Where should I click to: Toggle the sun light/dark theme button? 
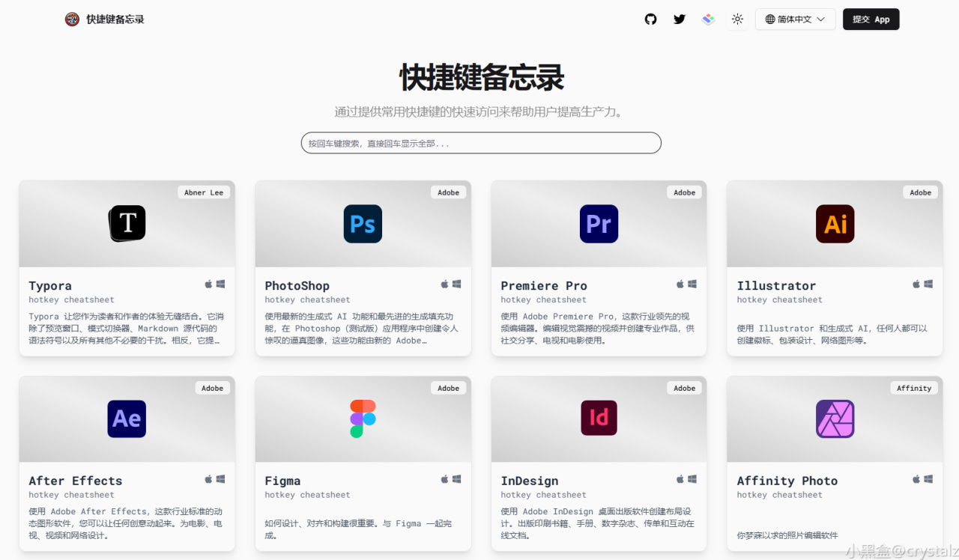(x=738, y=19)
